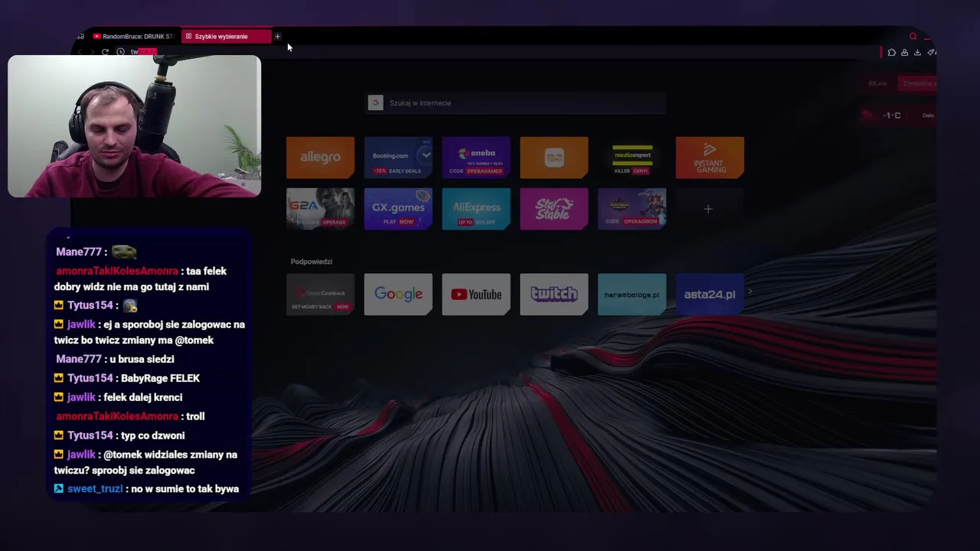Open the extensions cube icon

(x=891, y=52)
